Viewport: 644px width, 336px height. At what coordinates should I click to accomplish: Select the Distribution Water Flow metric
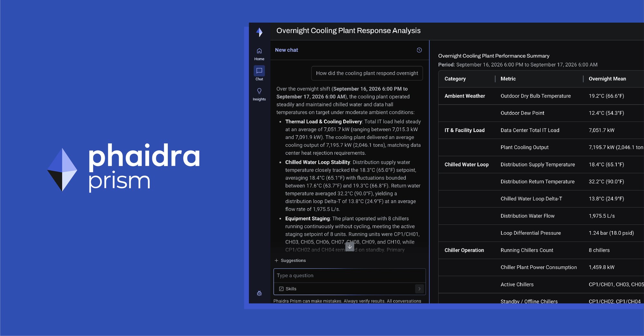[x=527, y=216]
